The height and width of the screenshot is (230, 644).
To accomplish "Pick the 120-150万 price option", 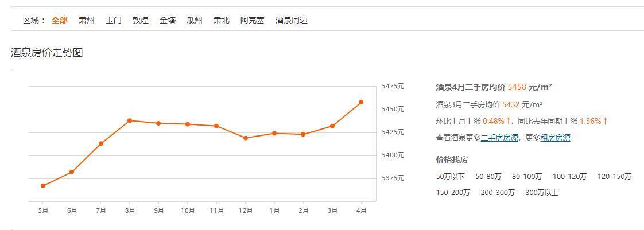I will [614, 177].
